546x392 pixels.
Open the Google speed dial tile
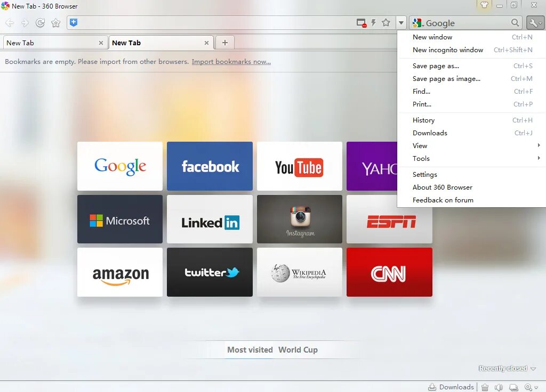[x=120, y=166]
